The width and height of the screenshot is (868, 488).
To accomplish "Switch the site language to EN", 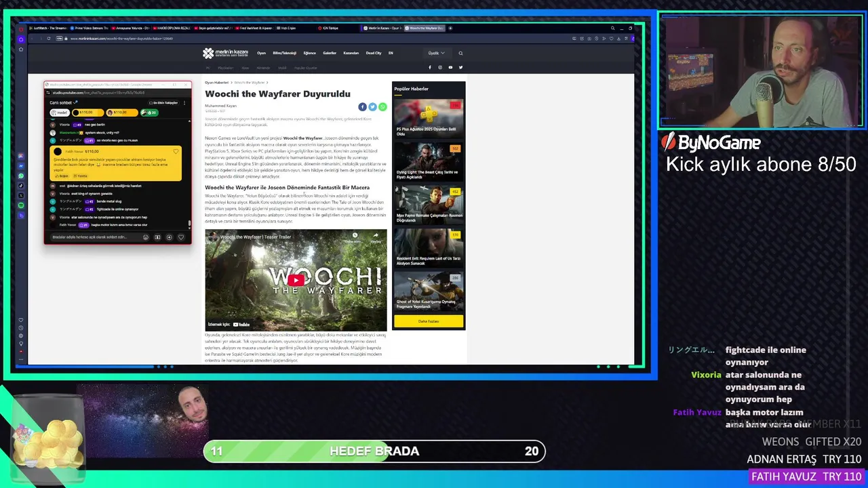I will click(391, 53).
